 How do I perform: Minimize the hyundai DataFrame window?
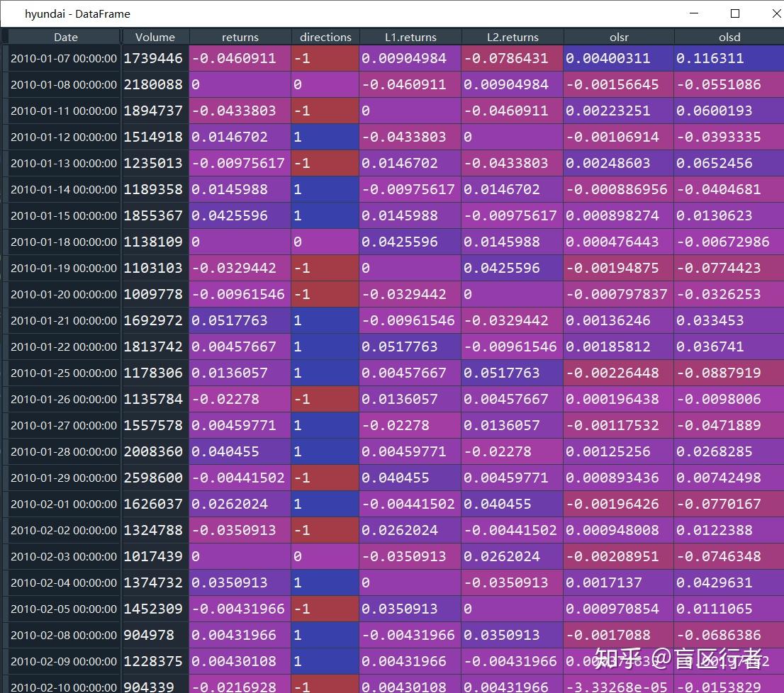[x=694, y=13]
